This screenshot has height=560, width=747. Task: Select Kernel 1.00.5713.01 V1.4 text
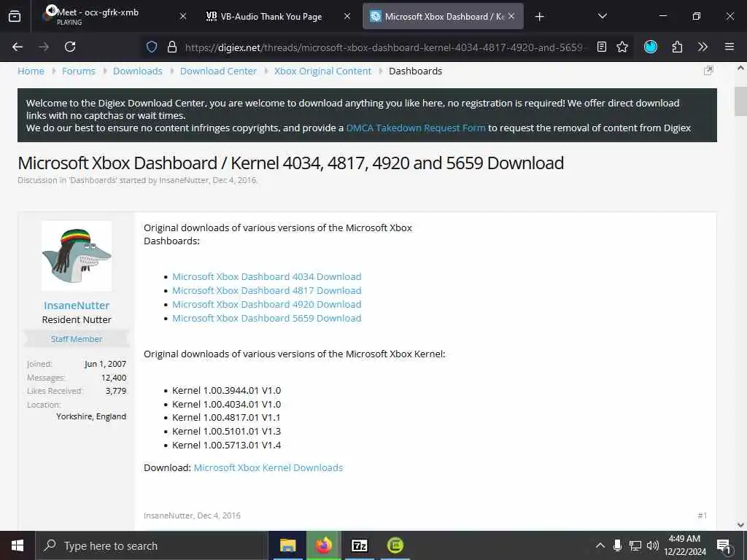coord(227,446)
